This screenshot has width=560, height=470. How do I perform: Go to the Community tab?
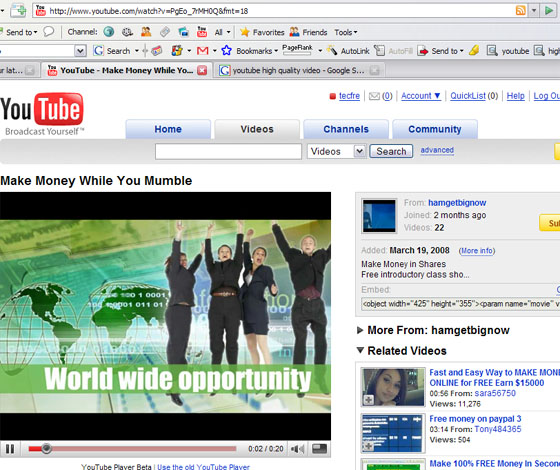[435, 129]
